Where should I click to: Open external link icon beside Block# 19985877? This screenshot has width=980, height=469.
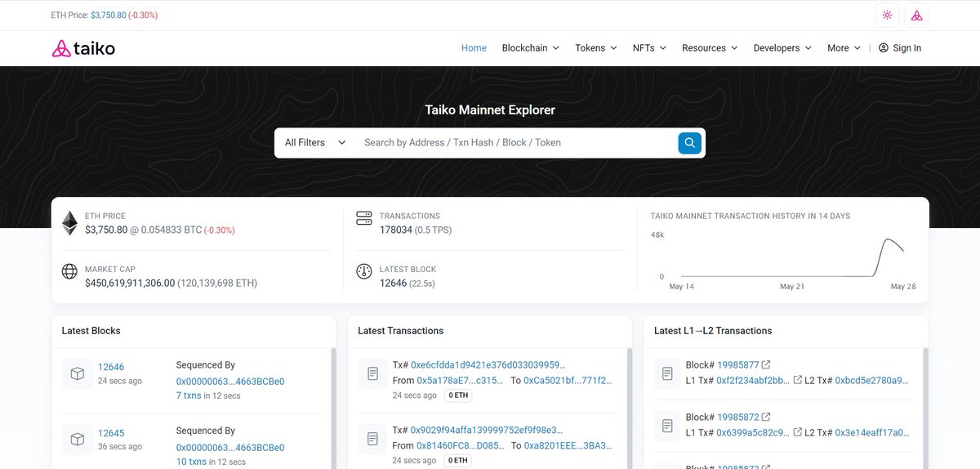click(766, 364)
